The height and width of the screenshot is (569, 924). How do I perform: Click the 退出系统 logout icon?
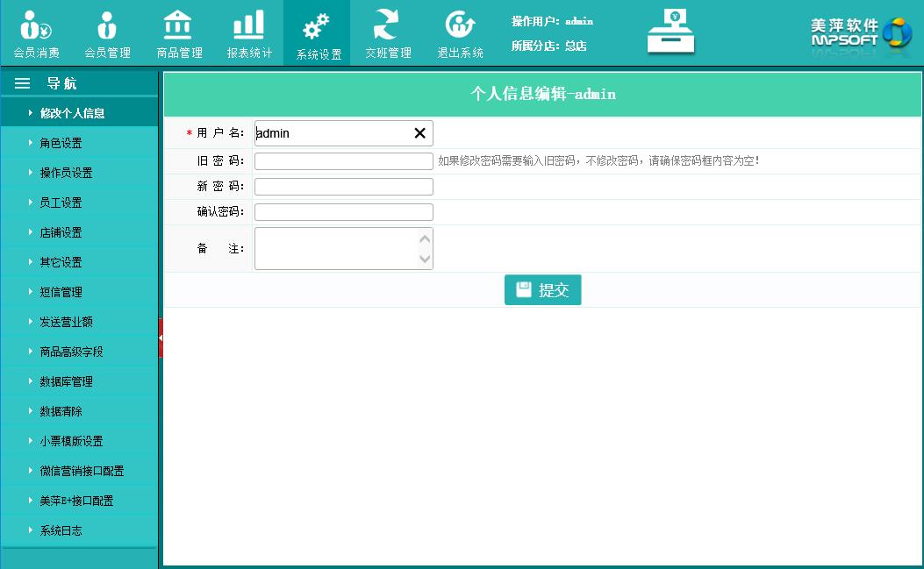click(460, 25)
